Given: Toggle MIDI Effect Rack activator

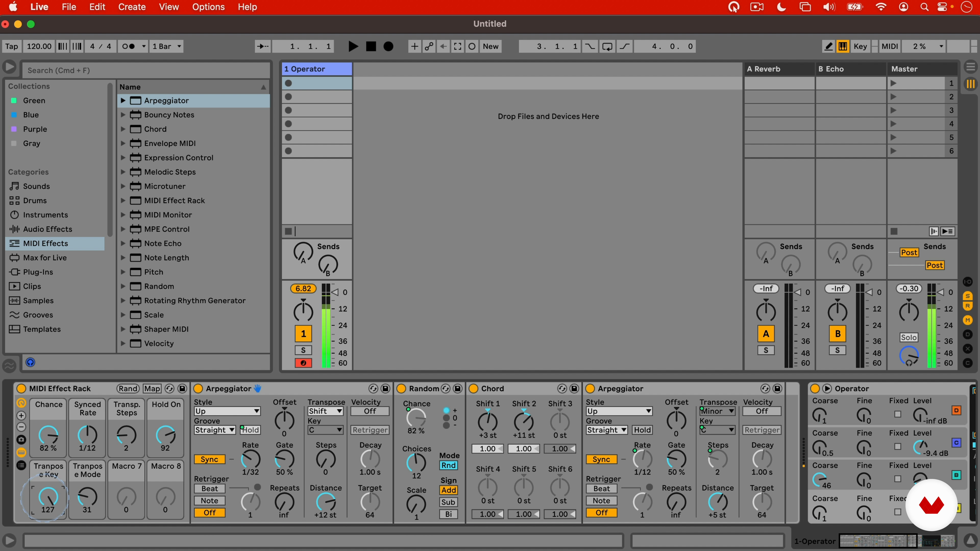Looking at the screenshot, I should tap(21, 388).
